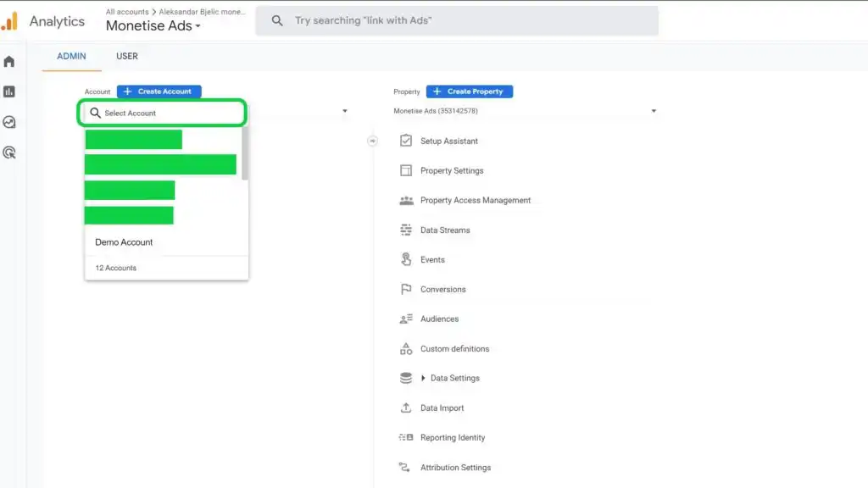Open the Reports bar chart icon
Viewport: 868px width, 488px height.
click(9, 91)
